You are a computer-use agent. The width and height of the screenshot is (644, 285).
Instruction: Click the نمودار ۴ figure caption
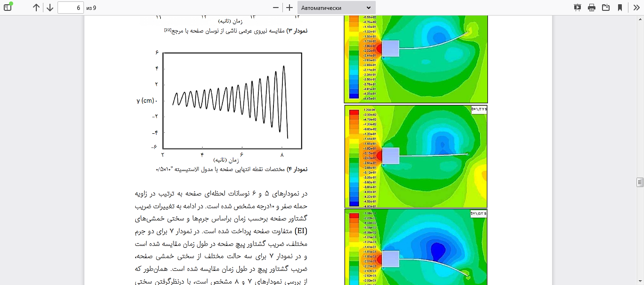point(231,169)
